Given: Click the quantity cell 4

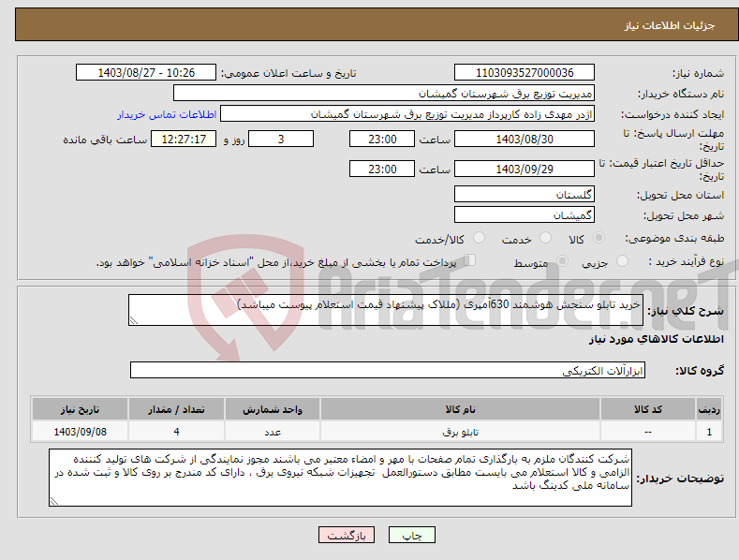Looking at the screenshot, I should click(176, 432).
